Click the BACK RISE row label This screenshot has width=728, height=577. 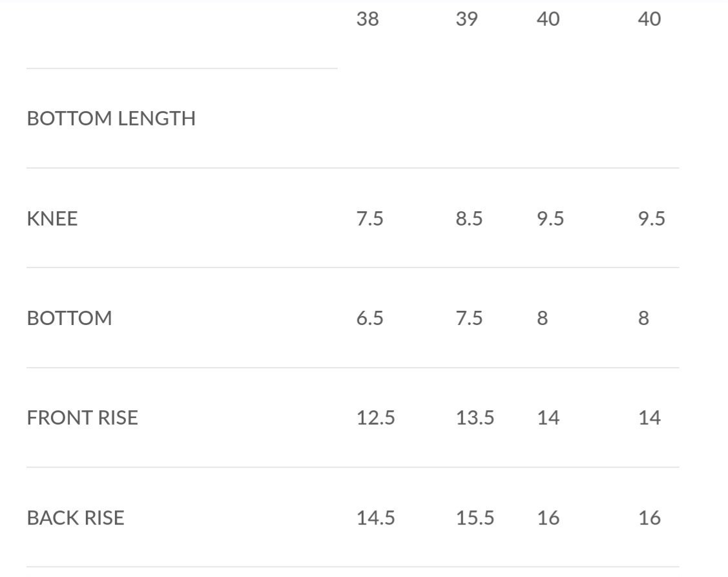[75, 518]
